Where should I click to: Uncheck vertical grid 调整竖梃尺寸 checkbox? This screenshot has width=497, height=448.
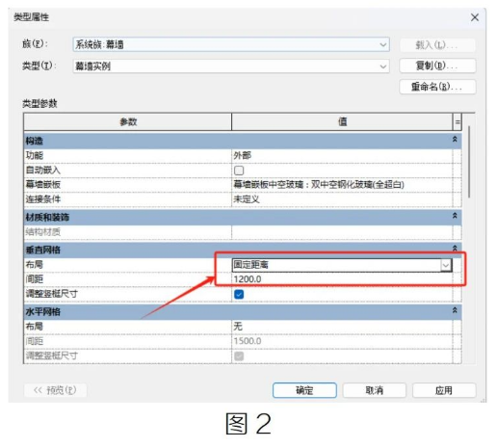click(x=239, y=294)
